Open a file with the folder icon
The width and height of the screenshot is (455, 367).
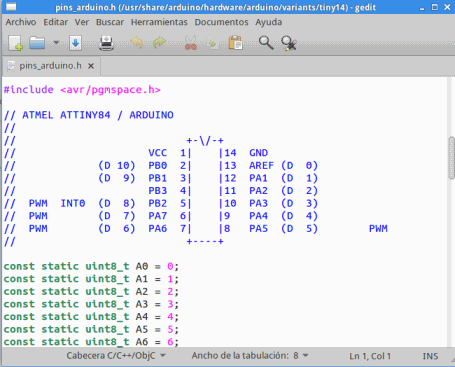[37, 43]
